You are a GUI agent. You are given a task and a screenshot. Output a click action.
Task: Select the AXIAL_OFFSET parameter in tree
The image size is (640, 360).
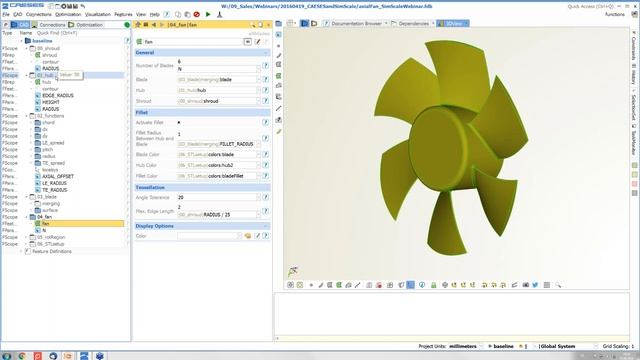click(x=58, y=176)
